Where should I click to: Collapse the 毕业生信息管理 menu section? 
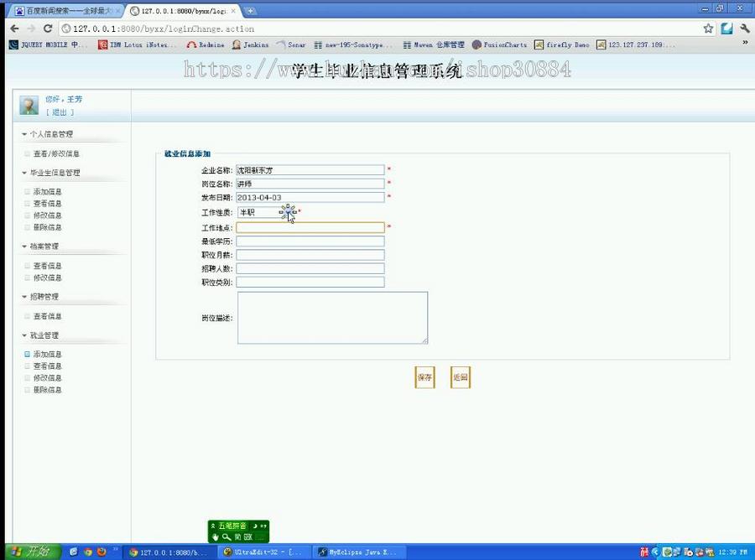click(51, 173)
